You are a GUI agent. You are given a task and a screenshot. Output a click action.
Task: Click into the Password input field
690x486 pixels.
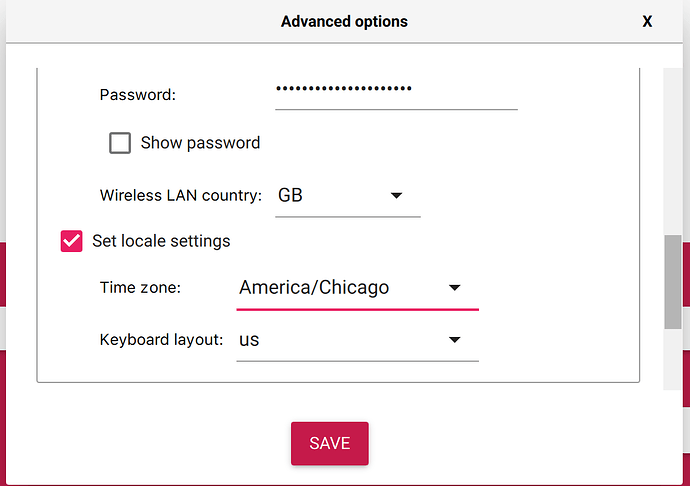(395, 90)
